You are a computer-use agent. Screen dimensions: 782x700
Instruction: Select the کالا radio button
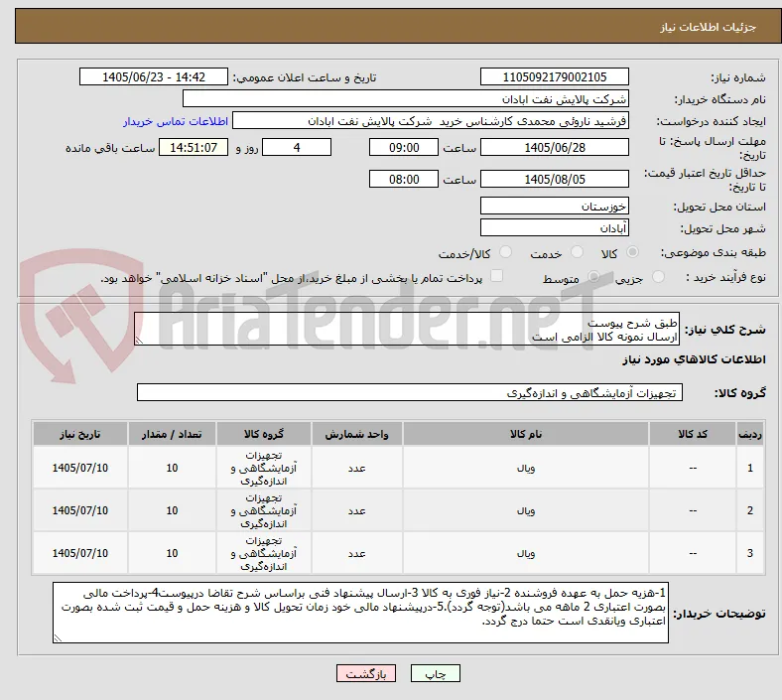pos(632,252)
